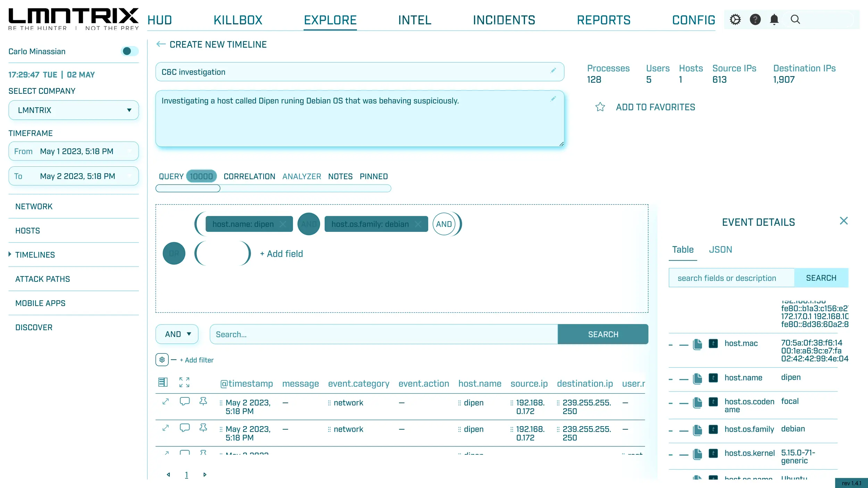Image resolution: width=868 pixels, height=488 pixels.
Task: Click the + Add field link
Action: [281, 254]
